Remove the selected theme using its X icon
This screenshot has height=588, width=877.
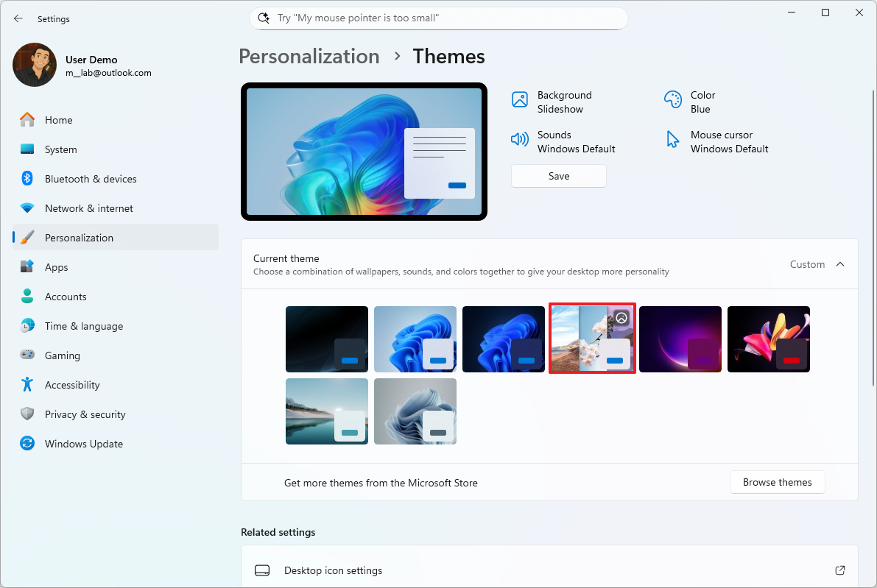point(621,319)
